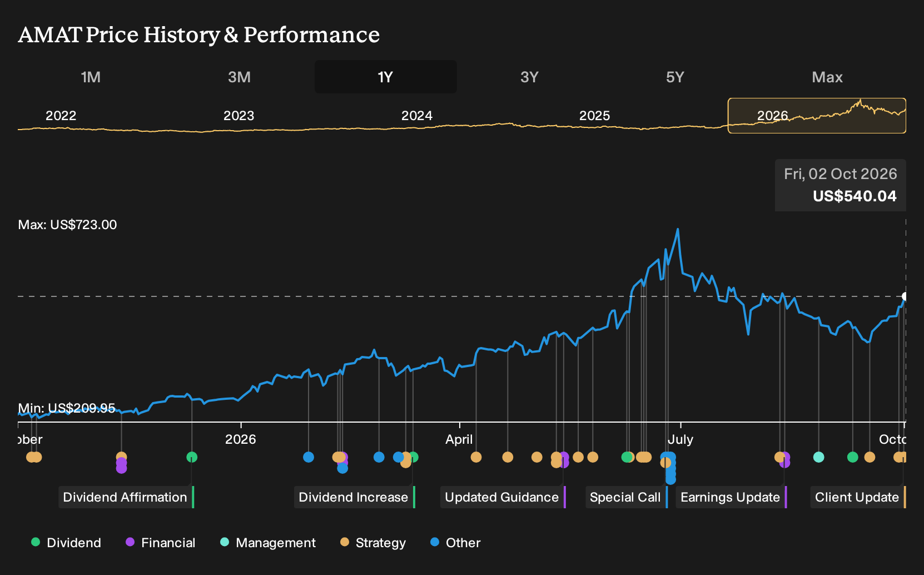Click the April axis label
The image size is (924, 575).
459,439
